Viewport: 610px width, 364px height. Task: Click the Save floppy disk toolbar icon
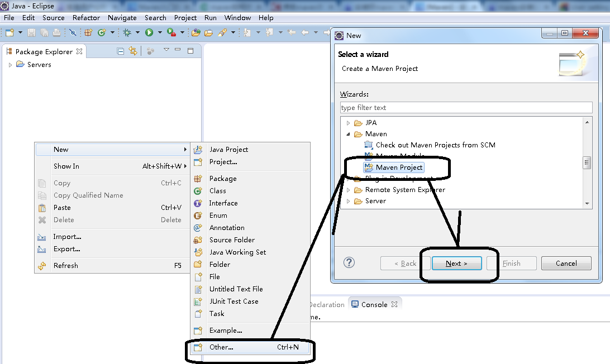pyautogui.click(x=31, y=33)
